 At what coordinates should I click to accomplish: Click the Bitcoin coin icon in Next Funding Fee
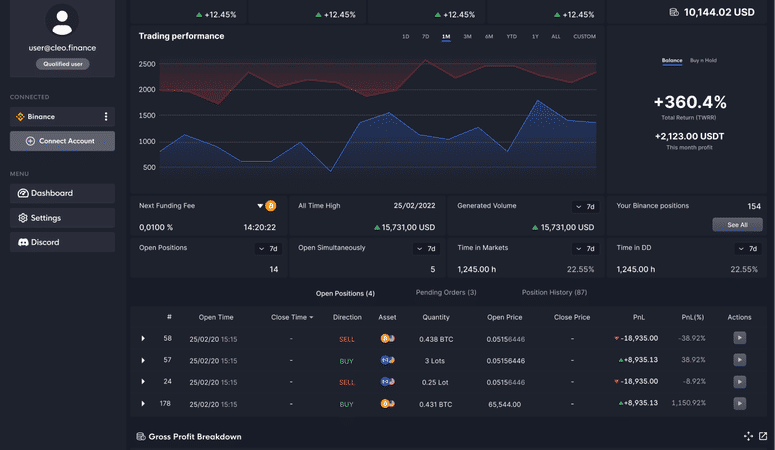pos(271,206)
